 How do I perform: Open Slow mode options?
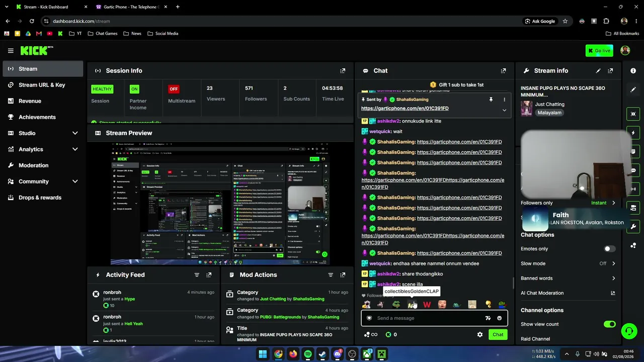pos(568,263)
